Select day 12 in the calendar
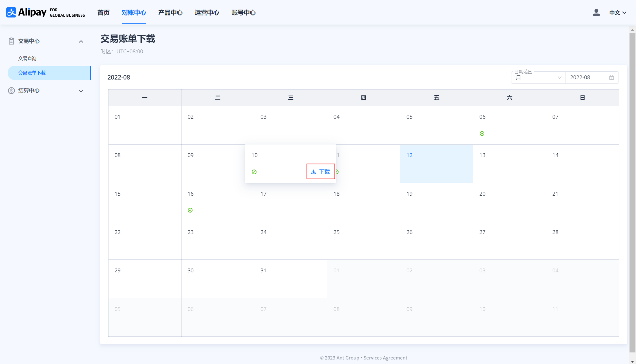 (x=436, y=164)
